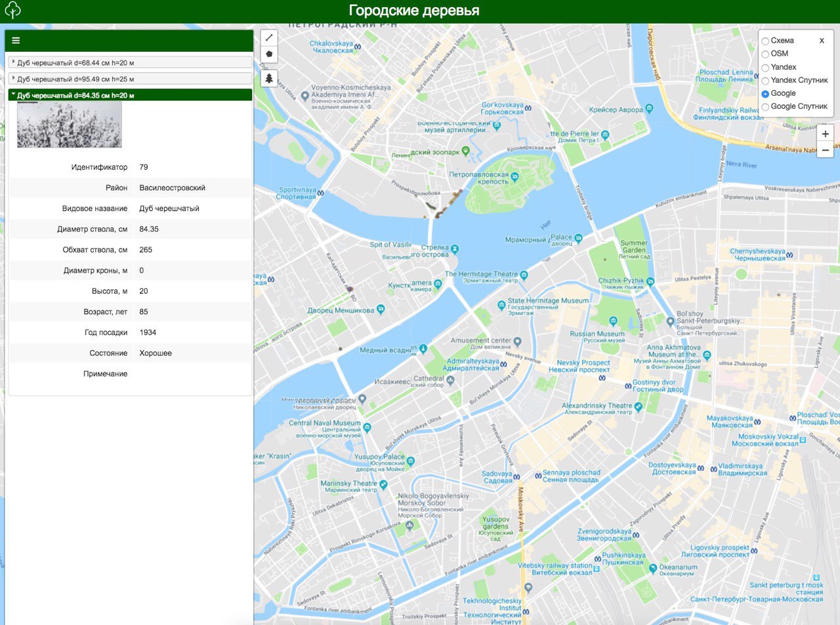Click the tree tool button on map
The image size is (840, 625).
click(269, 78)
